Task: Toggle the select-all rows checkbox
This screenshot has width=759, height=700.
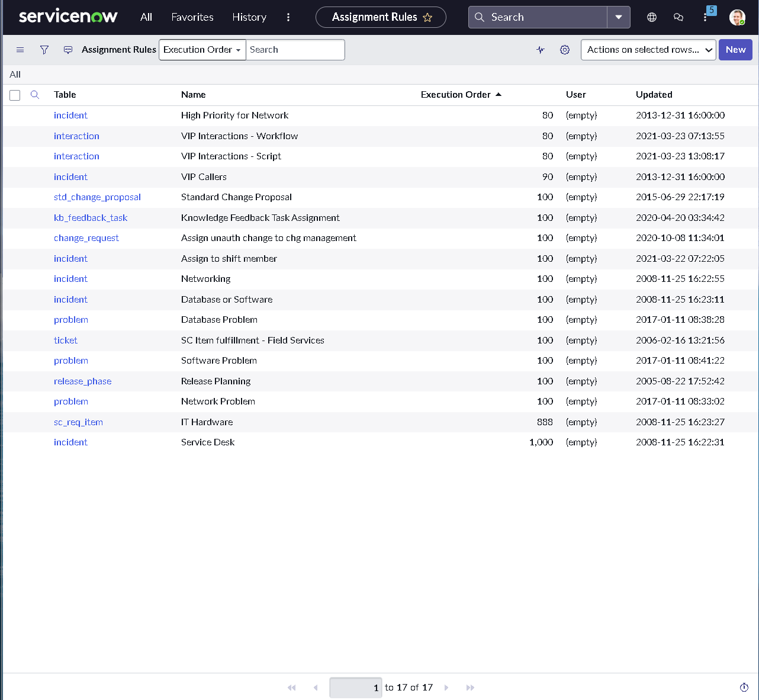Action: coord(15,95)
